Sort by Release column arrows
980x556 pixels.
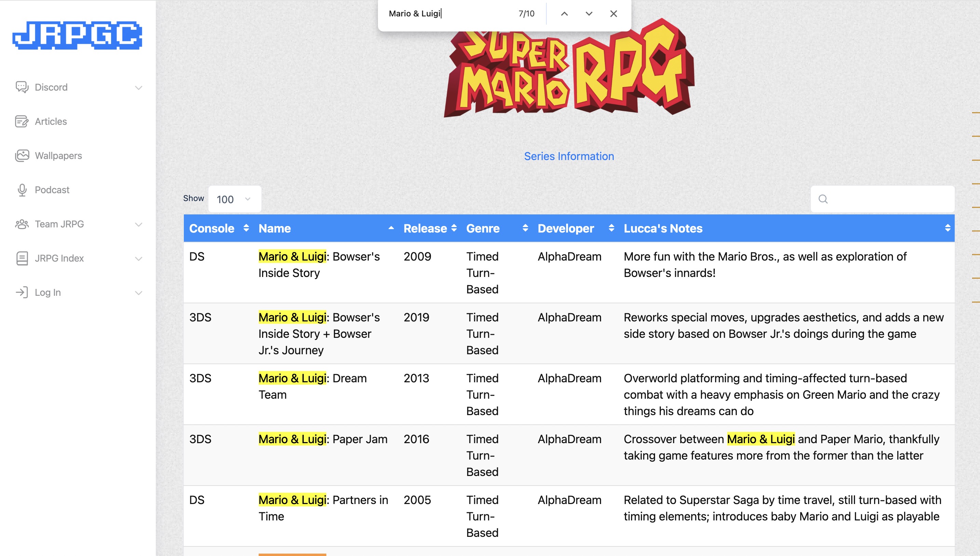click(454, 228)
